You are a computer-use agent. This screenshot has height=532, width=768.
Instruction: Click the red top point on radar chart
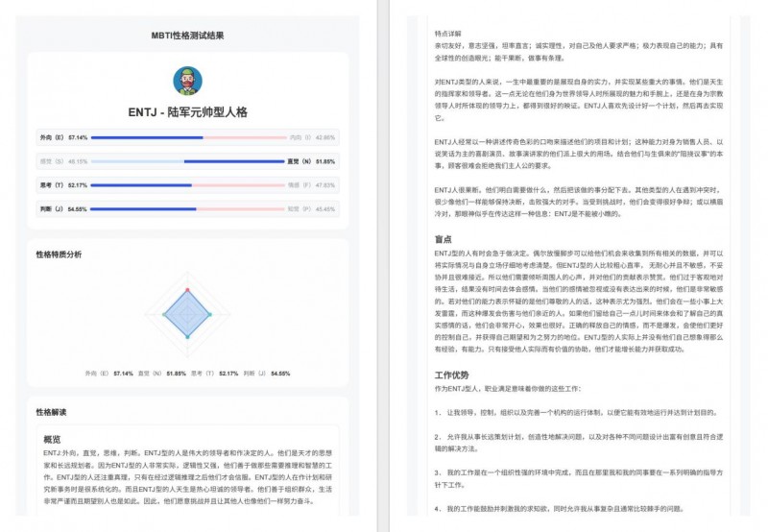pos(187,290)
